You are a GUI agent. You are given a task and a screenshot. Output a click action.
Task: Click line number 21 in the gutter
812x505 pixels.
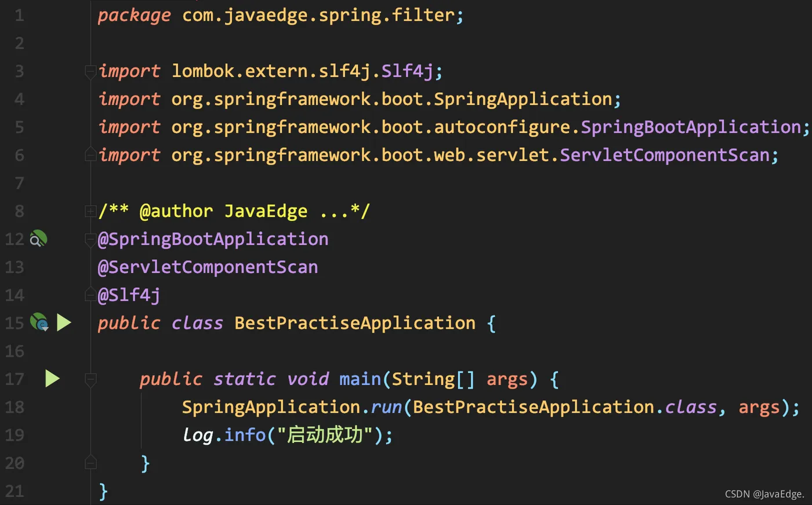14,491
